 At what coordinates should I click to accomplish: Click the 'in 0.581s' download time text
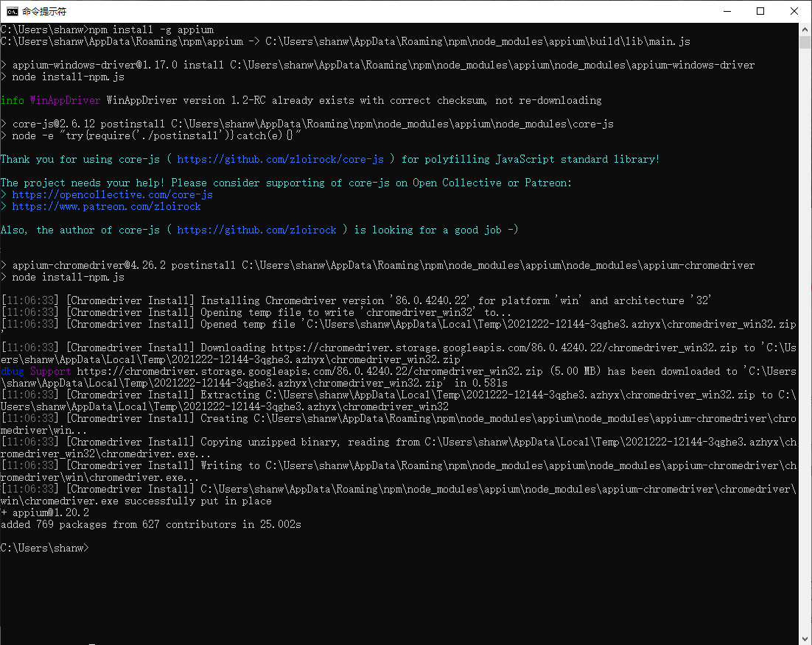(x=481, y=383)
